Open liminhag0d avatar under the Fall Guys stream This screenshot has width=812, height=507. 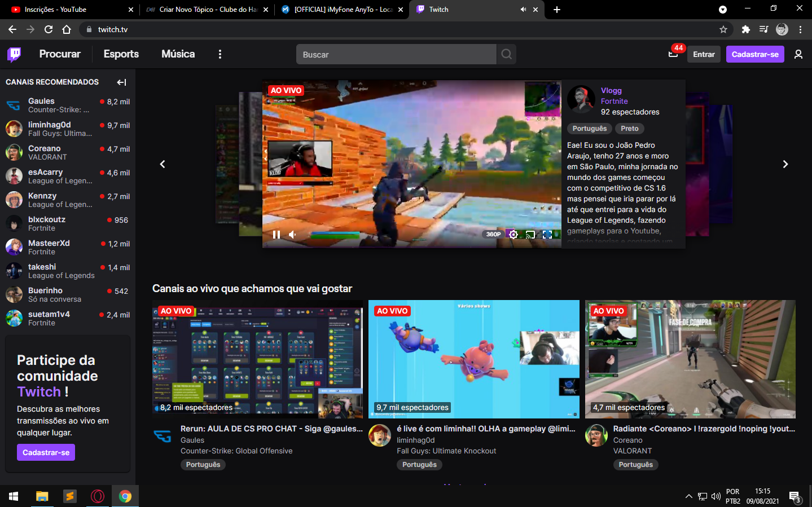coord(380,435)
